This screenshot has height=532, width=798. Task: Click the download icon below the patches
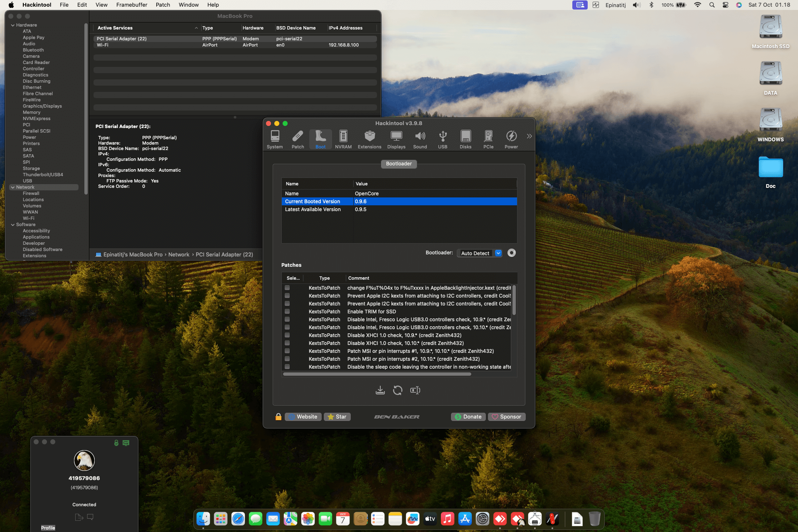(x=380, y=390)
